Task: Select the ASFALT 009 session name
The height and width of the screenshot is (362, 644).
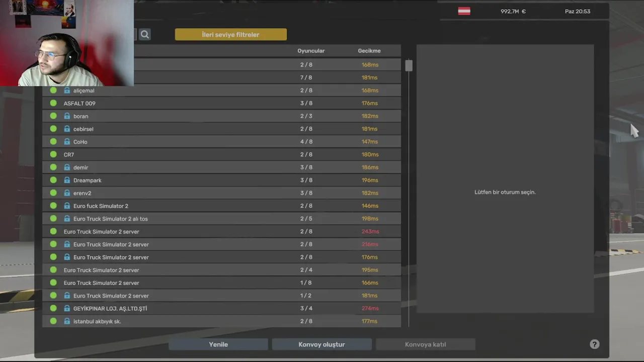Action: point(79,104)
